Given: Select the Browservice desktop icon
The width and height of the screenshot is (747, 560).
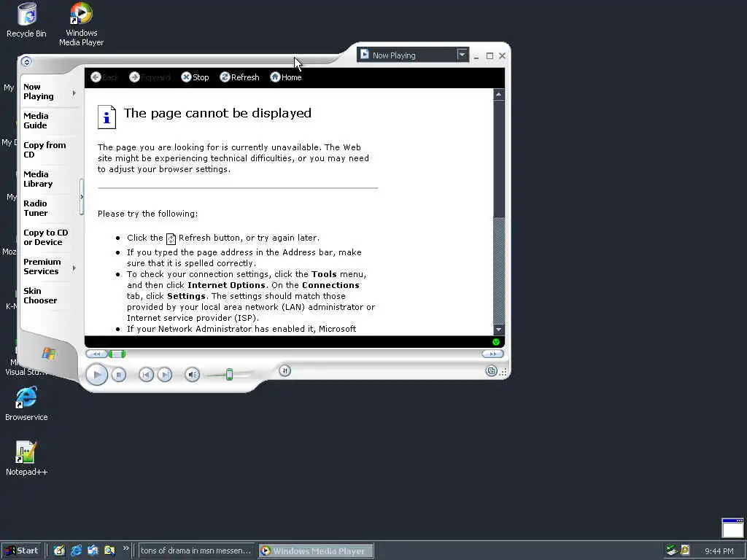Looking at the screenshot, I should [x=26, y=404].
